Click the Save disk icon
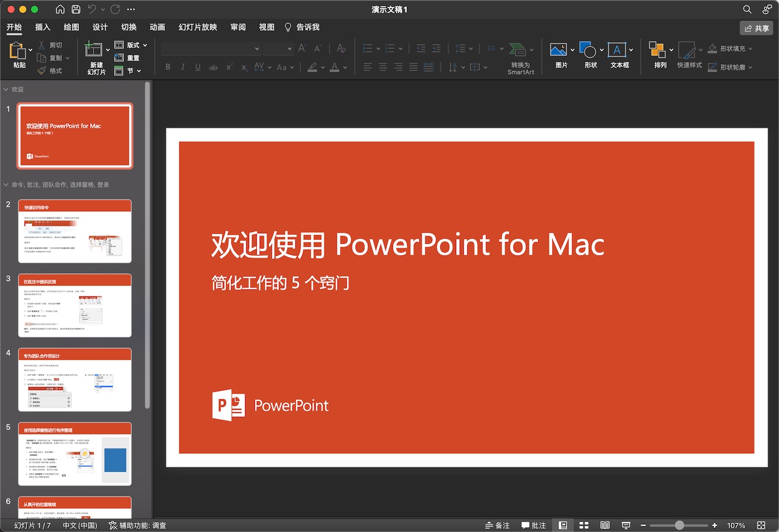The height and width of the screenshot is (532, 779). pyautogui.click(x=76, y=9)
